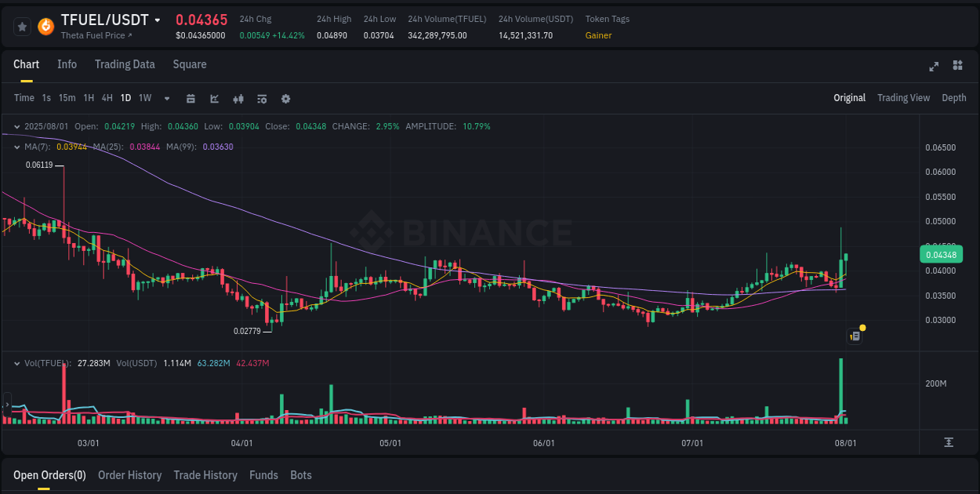Click the date range calendar icon
Viewport: 980px width, 494px height.
click(x=191, y=99)
